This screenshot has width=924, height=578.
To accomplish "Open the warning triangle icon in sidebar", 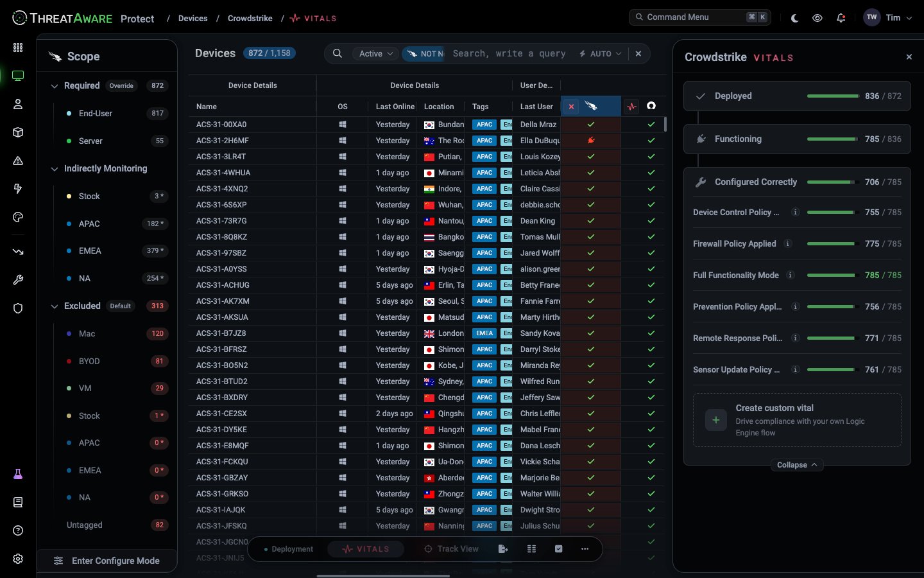I will click(18, 161).
